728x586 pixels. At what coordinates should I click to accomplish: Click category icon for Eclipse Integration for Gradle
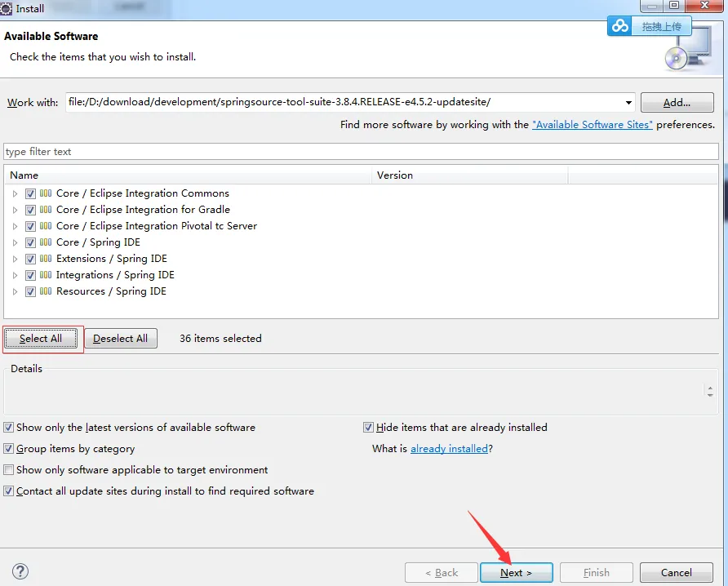point(46,209)
